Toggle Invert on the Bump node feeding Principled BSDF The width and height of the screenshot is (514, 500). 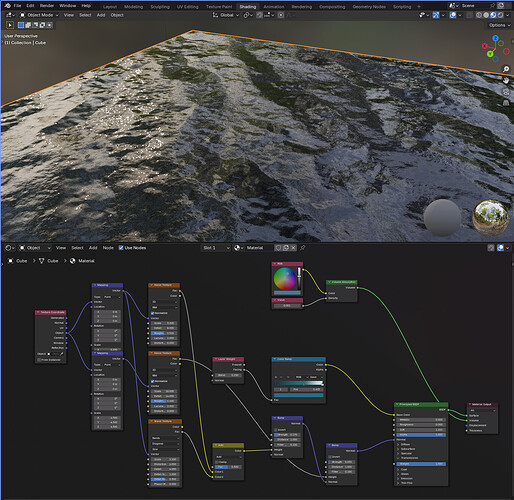coord(330,457)
